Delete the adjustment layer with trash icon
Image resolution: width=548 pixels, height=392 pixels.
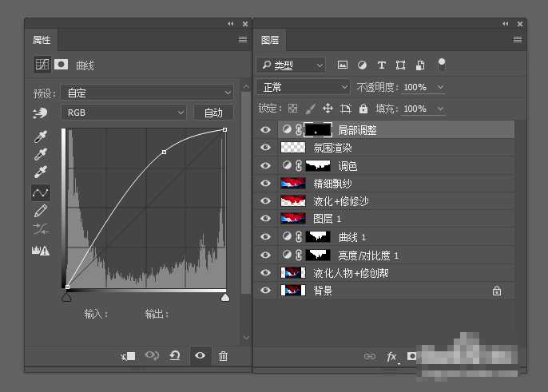(x=223, y=356)
